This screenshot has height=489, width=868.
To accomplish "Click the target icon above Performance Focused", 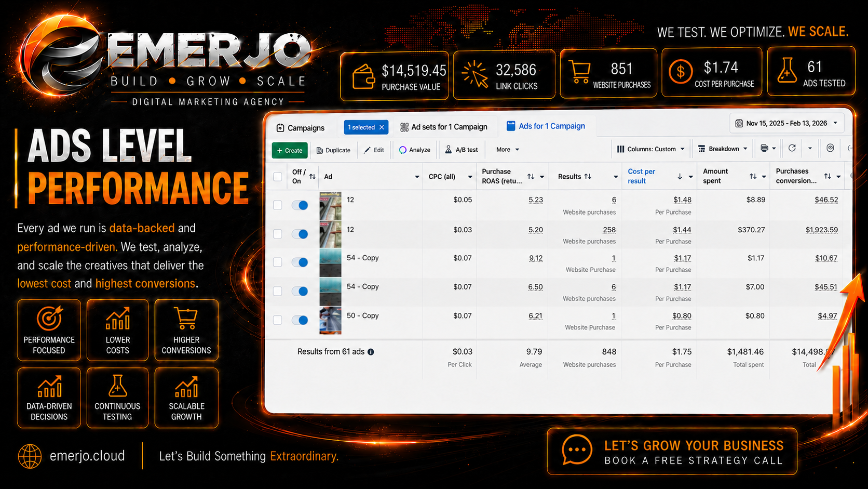I will click(x=49, y=318).
